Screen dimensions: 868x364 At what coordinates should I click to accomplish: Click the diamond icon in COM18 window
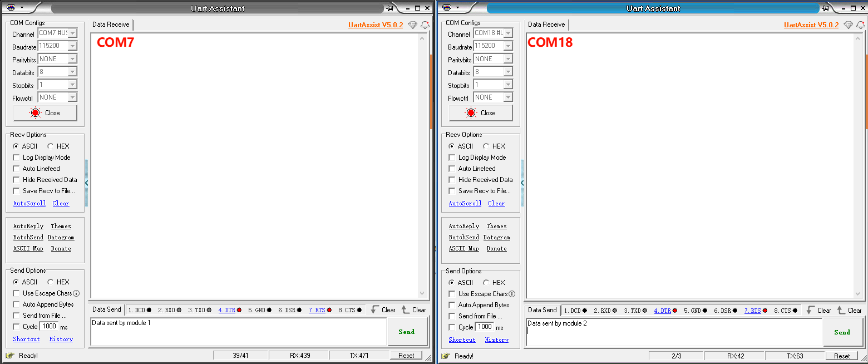pos(848,25)
